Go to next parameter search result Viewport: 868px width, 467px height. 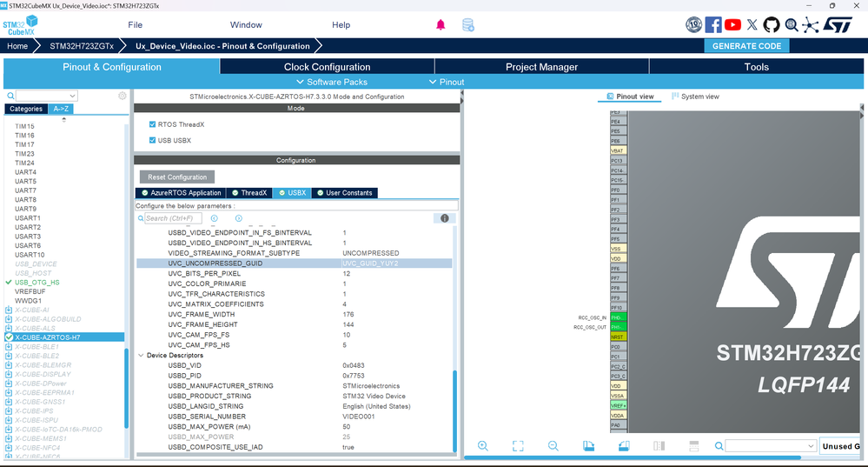pos(239,218)
